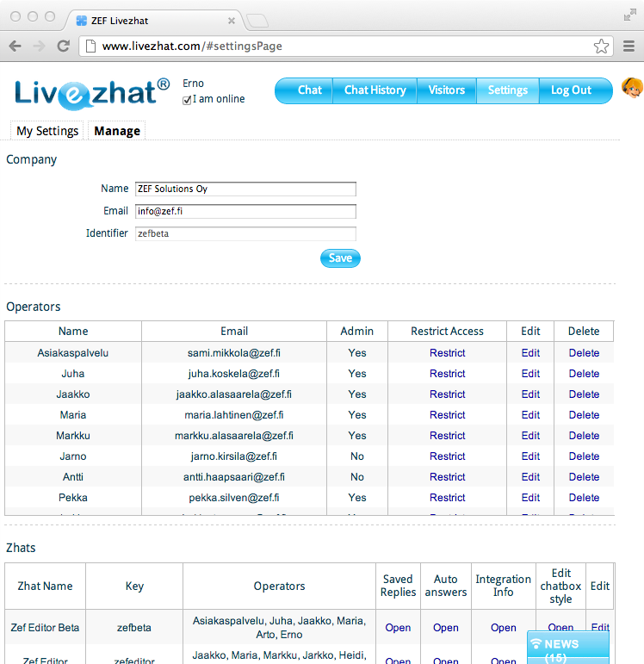Image resolution: width=644 pixels, height=664 pixels.
Task: Edit the Asiakaspalvelu operator
Action: pos(530,353)
